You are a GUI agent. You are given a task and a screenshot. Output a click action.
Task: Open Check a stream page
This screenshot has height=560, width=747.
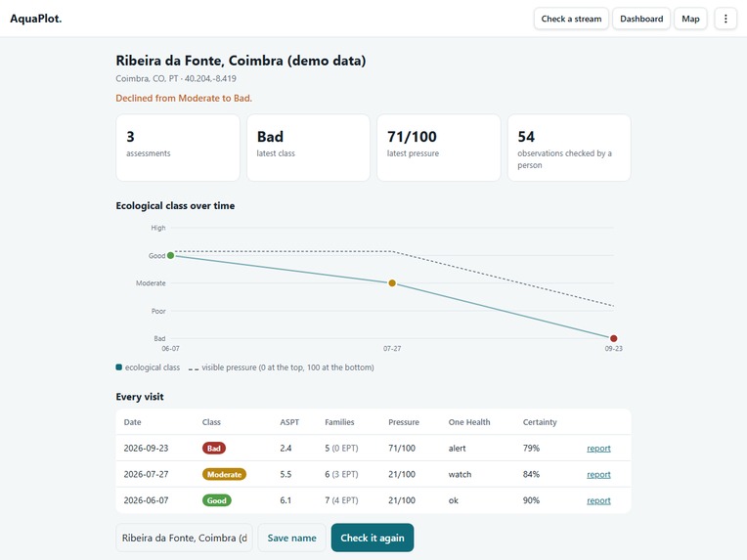(x=571, y=19)
